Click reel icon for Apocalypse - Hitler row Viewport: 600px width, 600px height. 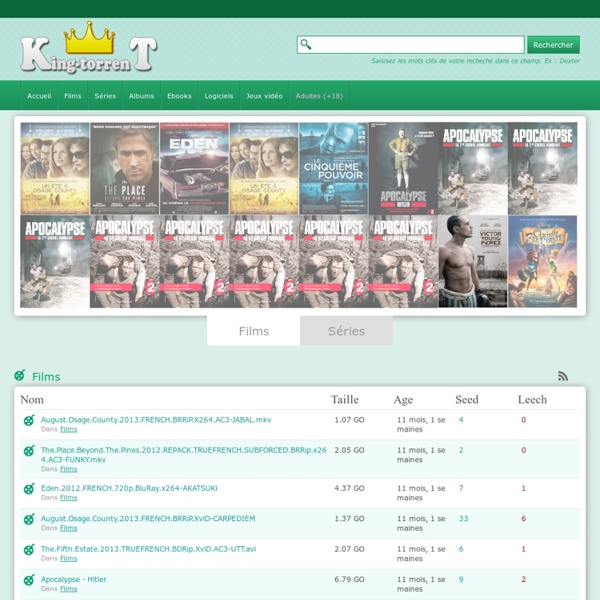point(29,580)
